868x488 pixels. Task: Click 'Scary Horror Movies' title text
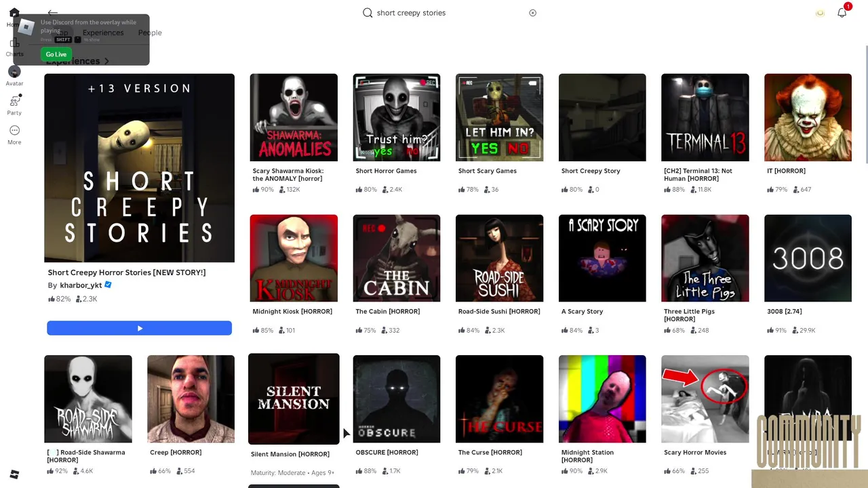click(695, 453)
